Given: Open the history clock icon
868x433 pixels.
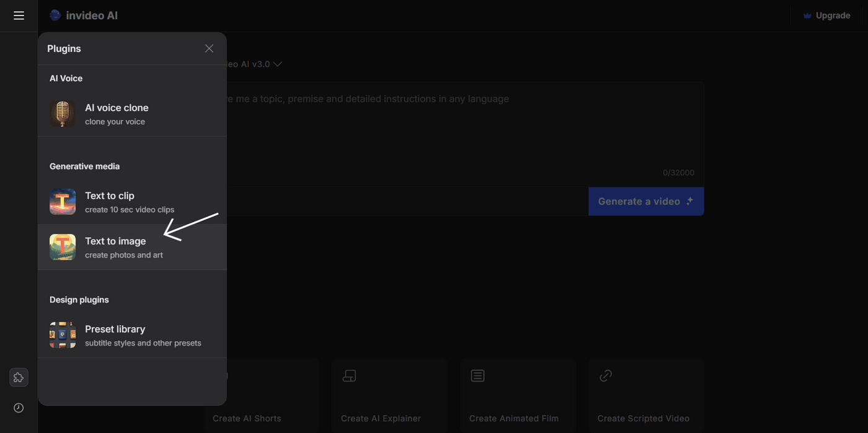Looking at the screenshot, I should (19, 408).
